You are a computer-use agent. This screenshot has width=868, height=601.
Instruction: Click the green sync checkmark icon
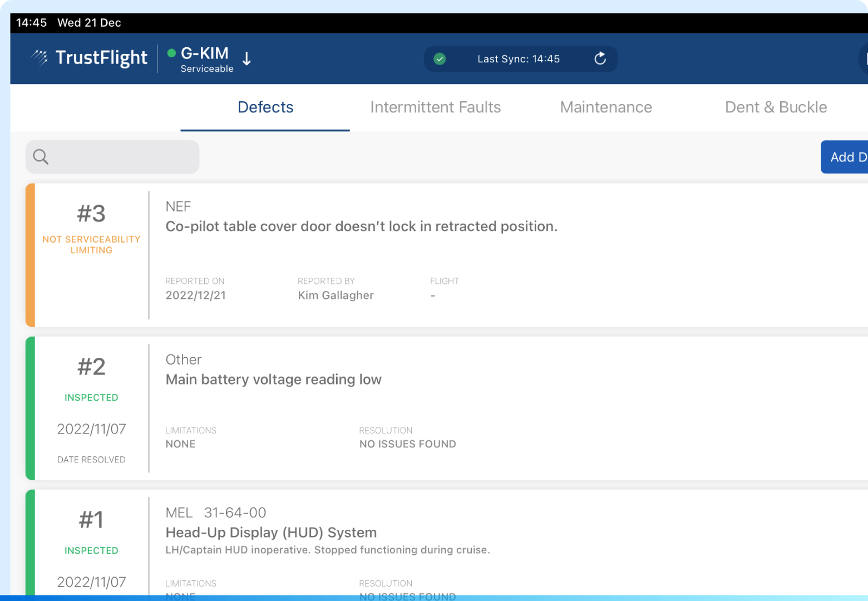coord(440,59)
